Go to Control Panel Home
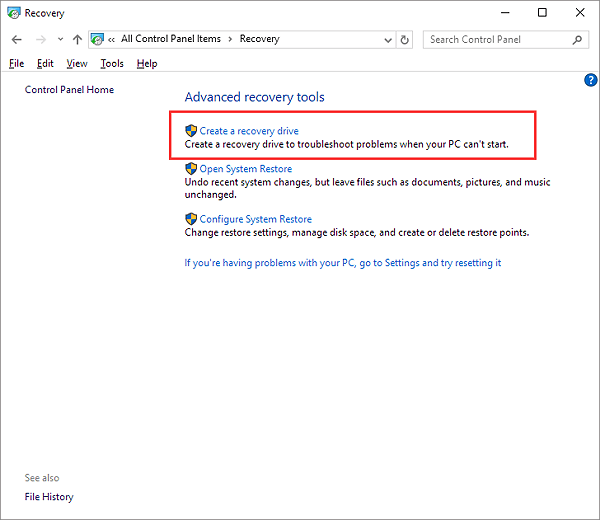 [69, 90]
